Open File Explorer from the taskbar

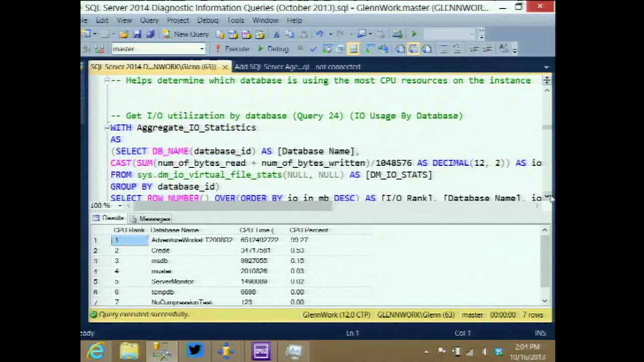click(129, 350)
